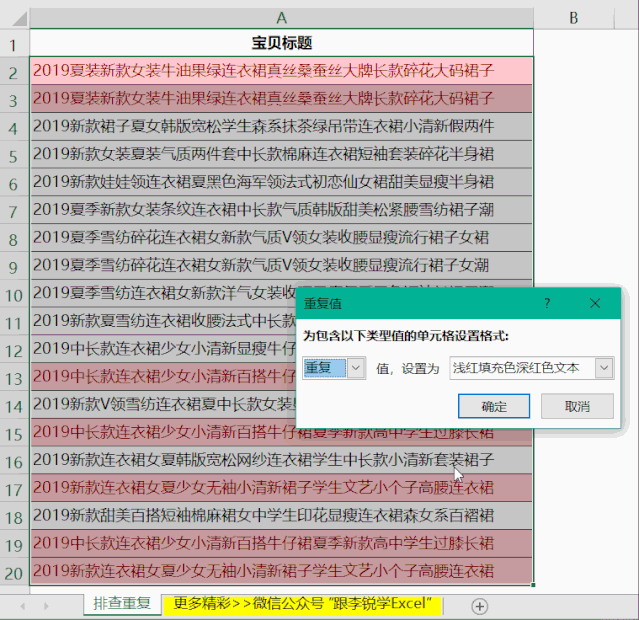This screenshot has height=620, width=639.
Task: Select cell with 抹茶绿吊带连衣裙小清新假两件
Action: (282, 126)
